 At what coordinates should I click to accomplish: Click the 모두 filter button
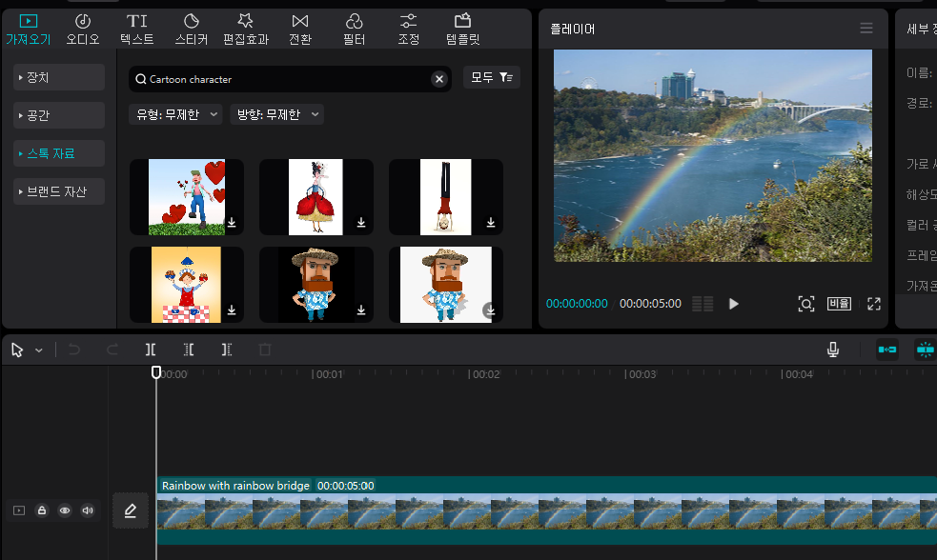[x=491, y=77]
